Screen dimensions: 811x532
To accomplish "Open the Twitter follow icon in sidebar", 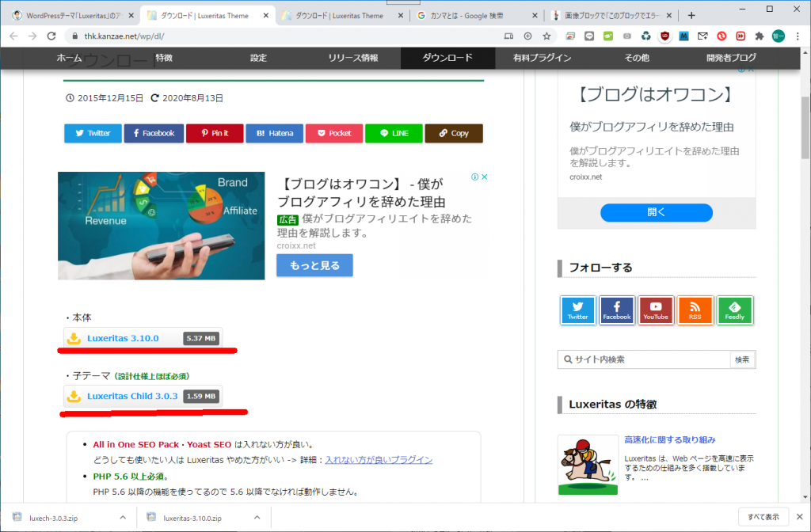I will click(577, 310).
